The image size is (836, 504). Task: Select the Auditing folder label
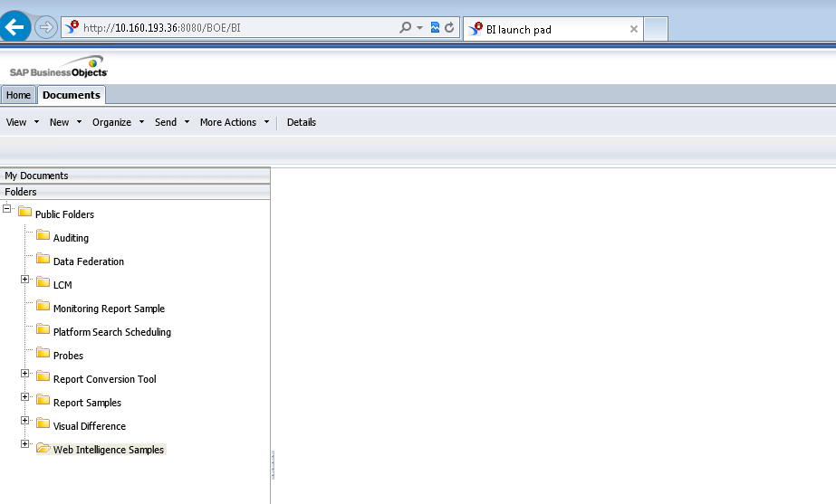click(71, 238)
